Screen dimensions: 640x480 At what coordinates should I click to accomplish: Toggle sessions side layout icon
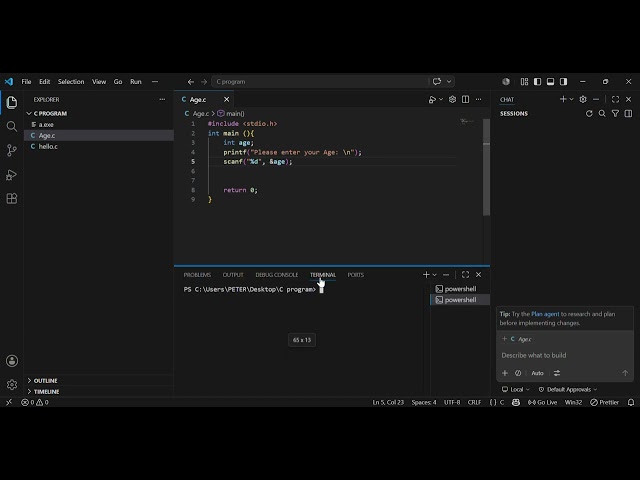[x=629, y=113]
